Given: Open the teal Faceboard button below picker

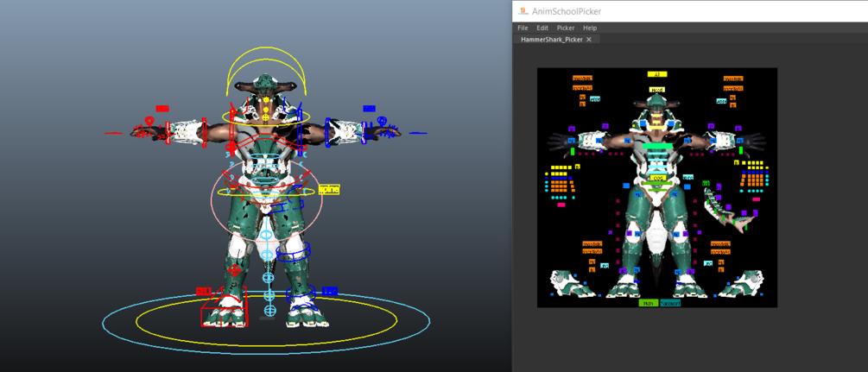Looking at the screenshot, I should pos(670,303).
